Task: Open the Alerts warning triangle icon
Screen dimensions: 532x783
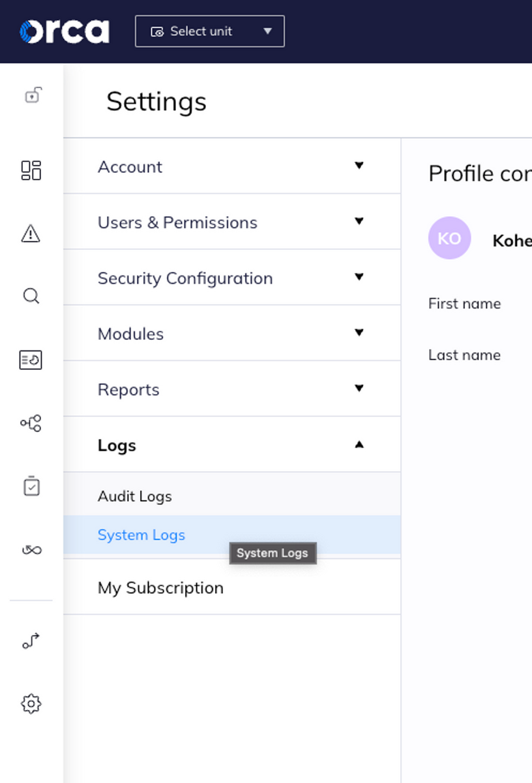Action: (x=31, y=232)
